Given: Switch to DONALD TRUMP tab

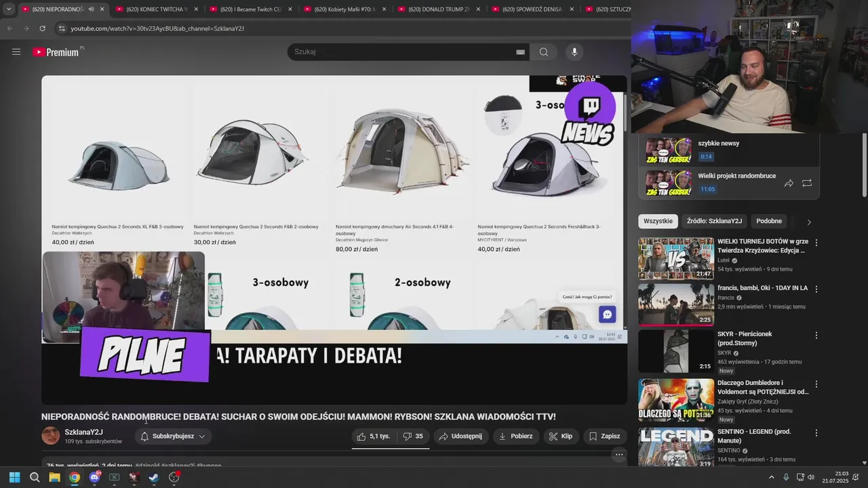Looking at the screenshot, I should pos(437,9).
